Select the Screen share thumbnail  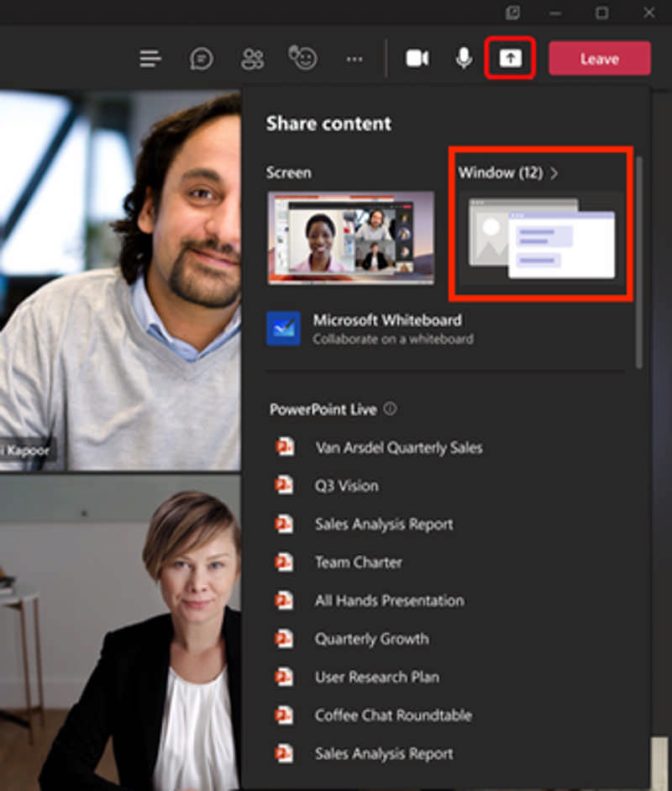(x=351, y=238)
